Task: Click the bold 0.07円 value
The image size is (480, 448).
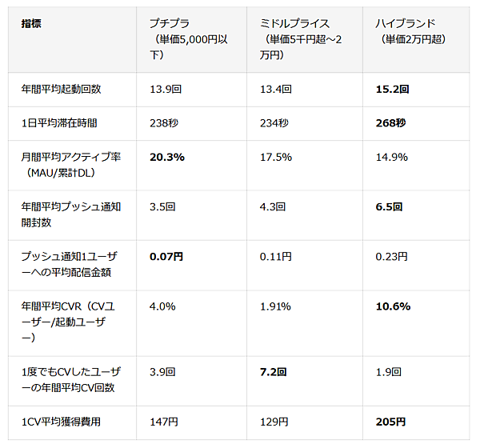Action: pos(166,257)
